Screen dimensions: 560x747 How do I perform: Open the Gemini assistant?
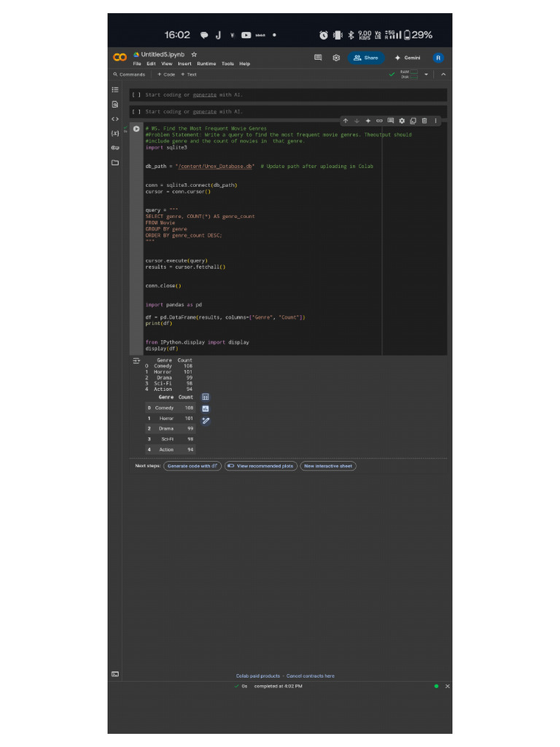408,58
